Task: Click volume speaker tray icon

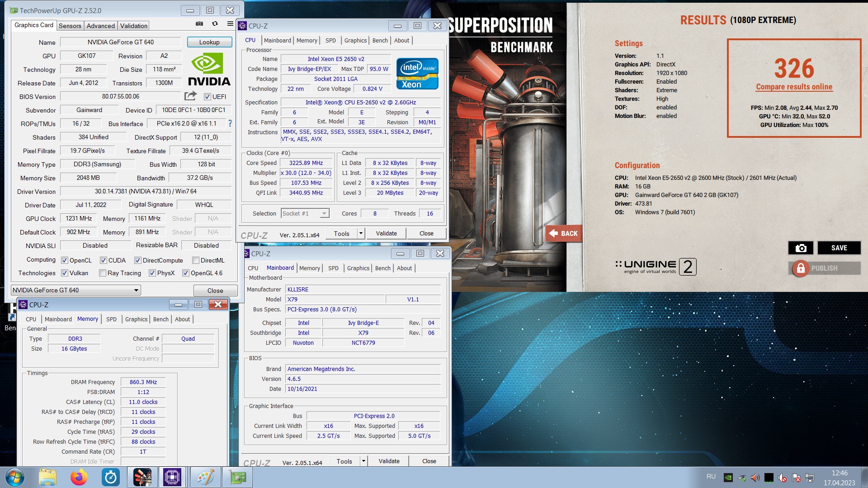Action: coord(755,477)
